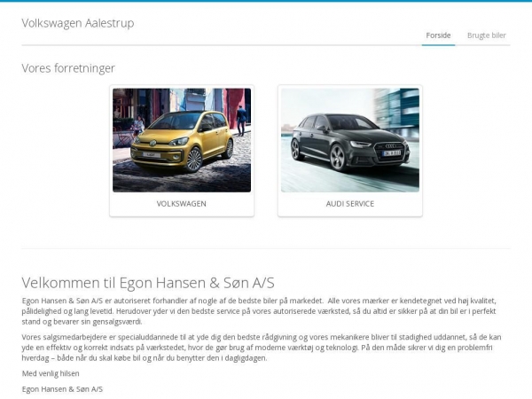Click the 'Med venlig hilsen' line
Viewport: 532px width, 399px height.
[51, 373]
